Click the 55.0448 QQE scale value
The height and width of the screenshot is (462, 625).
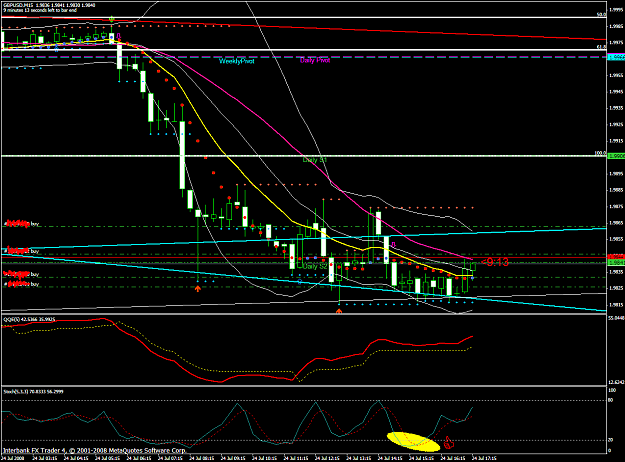tap(616, 318)
